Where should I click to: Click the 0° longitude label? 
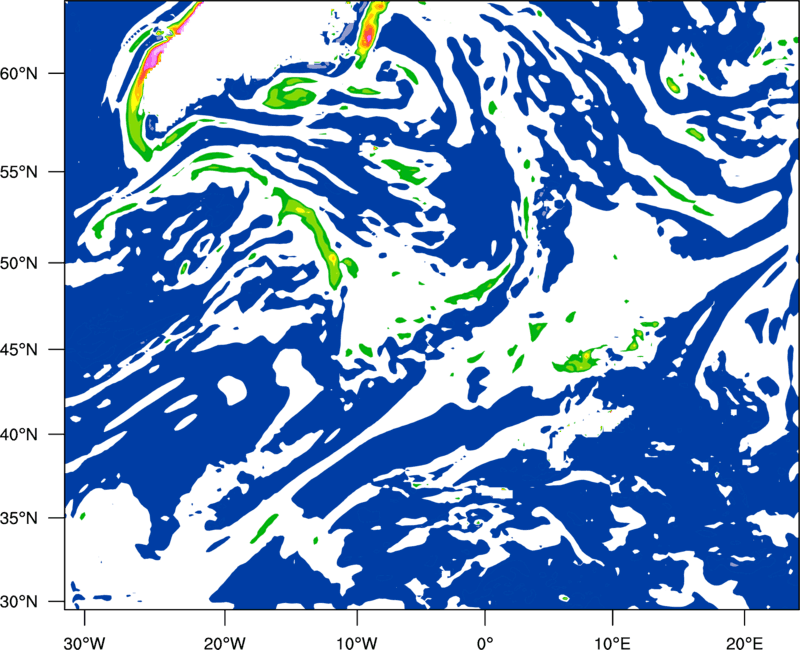point(485,642)
